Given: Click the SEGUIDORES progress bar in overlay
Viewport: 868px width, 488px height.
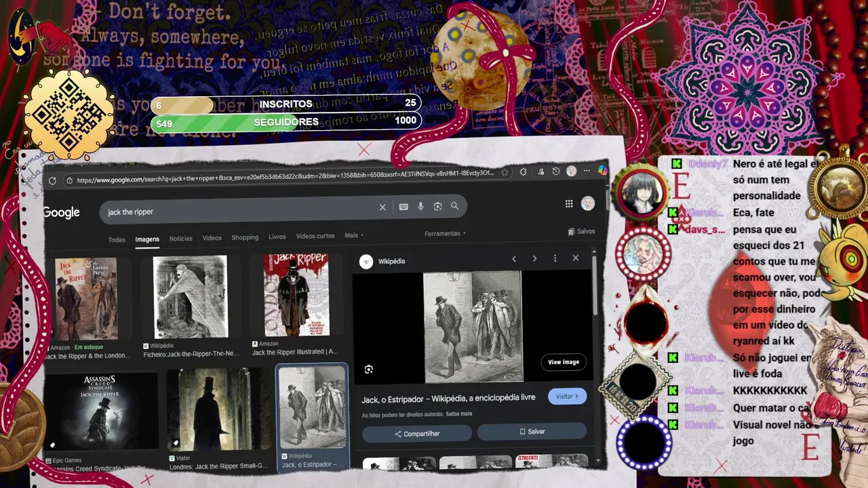Looking at the screenshot, I should (x=285, y=122).
